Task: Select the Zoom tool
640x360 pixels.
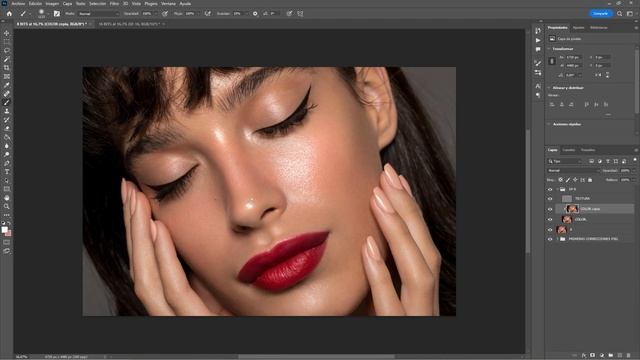Action: 7,206
